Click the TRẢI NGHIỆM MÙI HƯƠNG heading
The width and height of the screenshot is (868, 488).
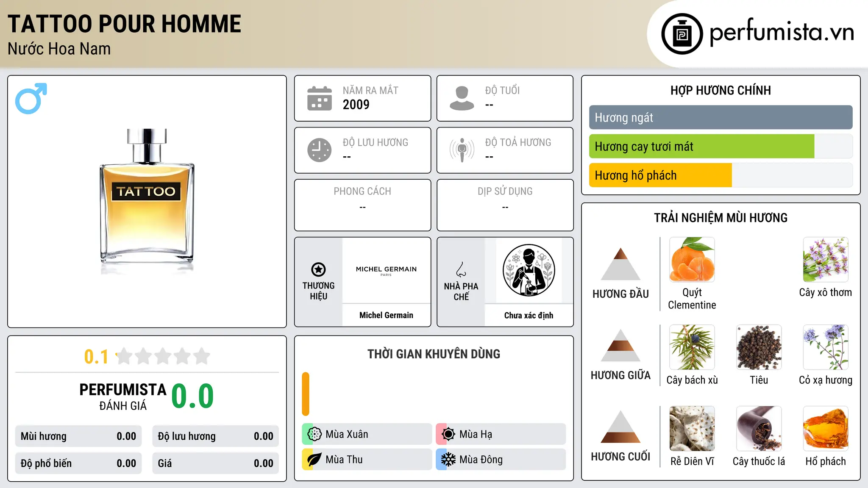(x=721, y=218)
